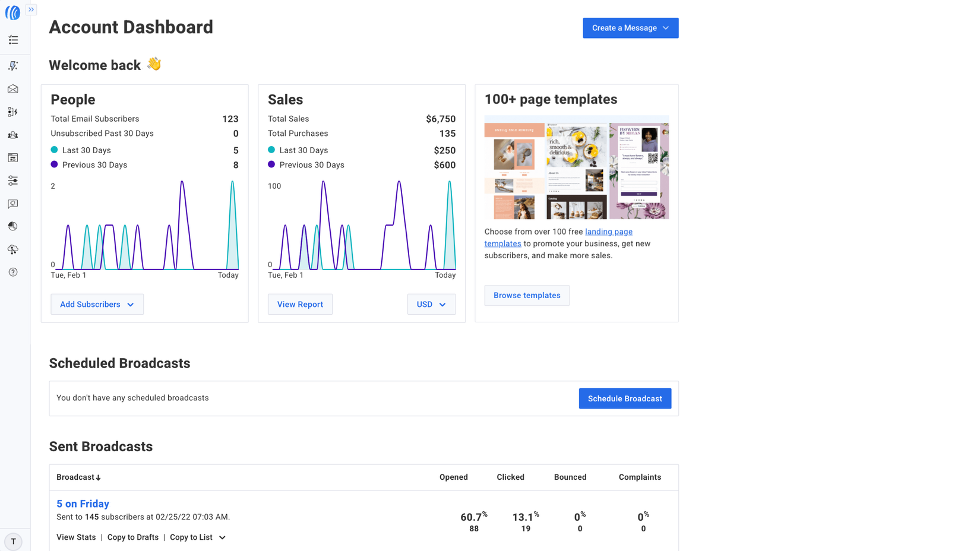Open the sliders settings icon in sidebar

[13, 180]
